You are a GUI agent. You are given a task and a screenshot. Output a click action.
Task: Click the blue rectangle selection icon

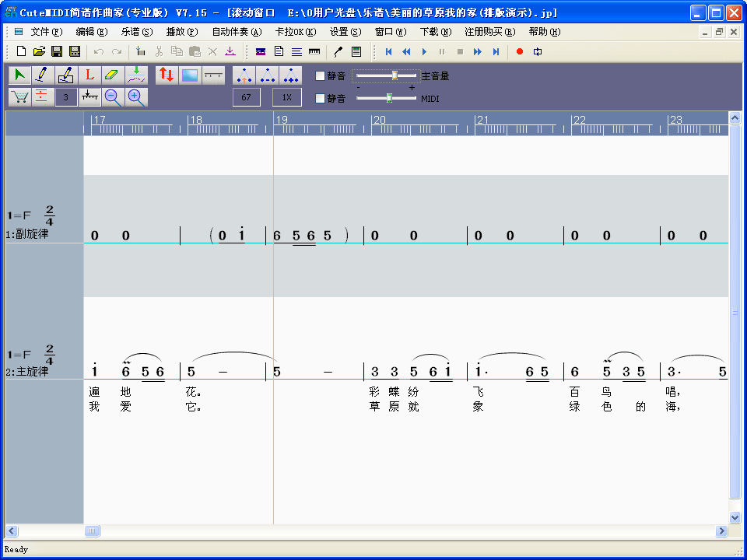point(190,75)
